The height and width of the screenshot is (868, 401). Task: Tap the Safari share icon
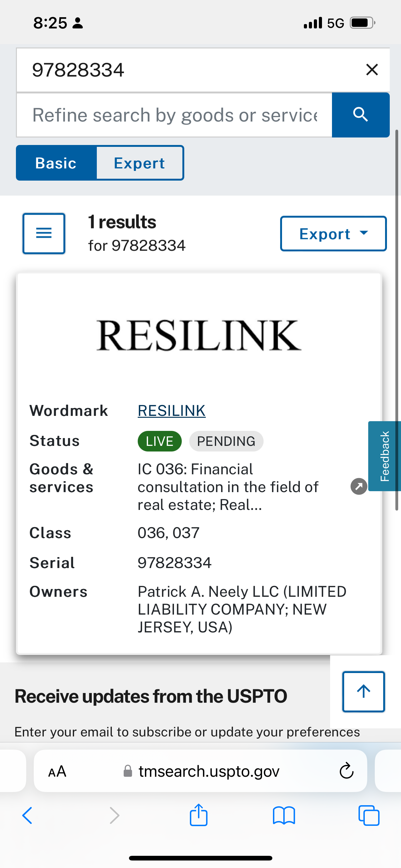pos(199,815)
